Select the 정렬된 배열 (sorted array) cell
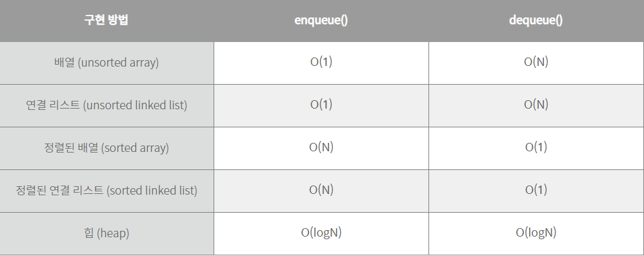 pos(106,148)
